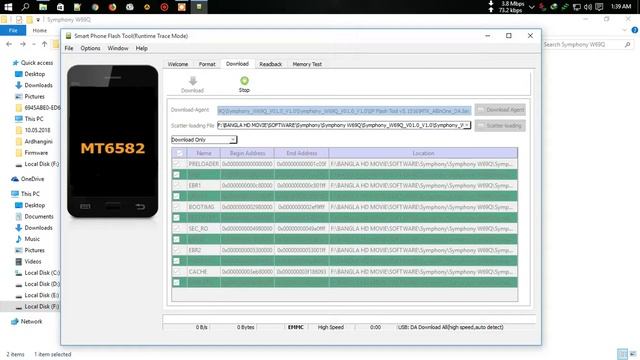Click the empty download progress bar

tap(349, 319)
